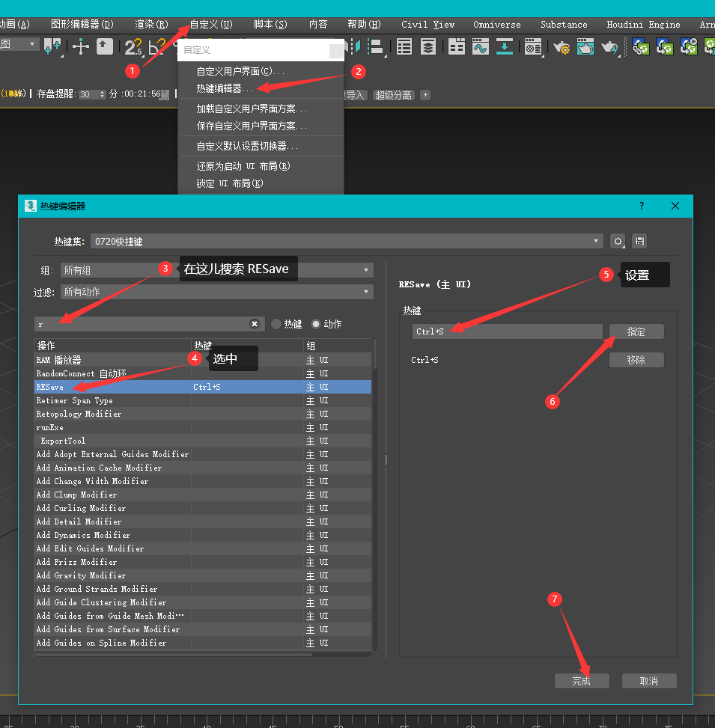Open the Curve Editor wave icon
Viewport: 715px width, 728px height.
click(481, 46)
